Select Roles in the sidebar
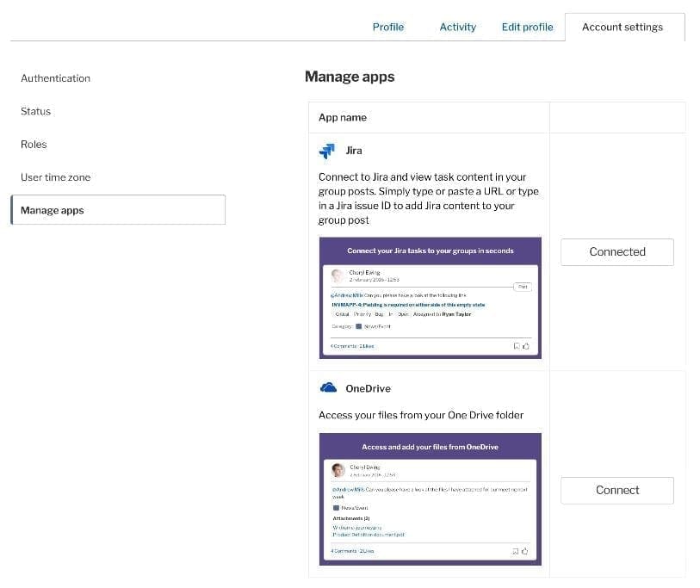Image resolution: width=700 pixels, height=588 pixels. pos(34,145)
